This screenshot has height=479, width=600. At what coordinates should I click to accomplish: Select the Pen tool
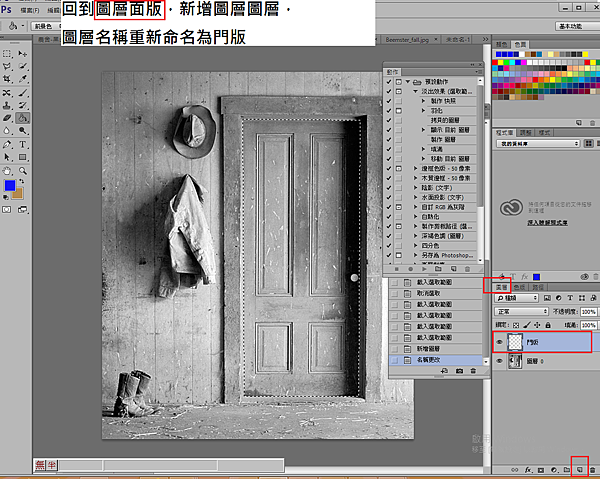point(7,145)
